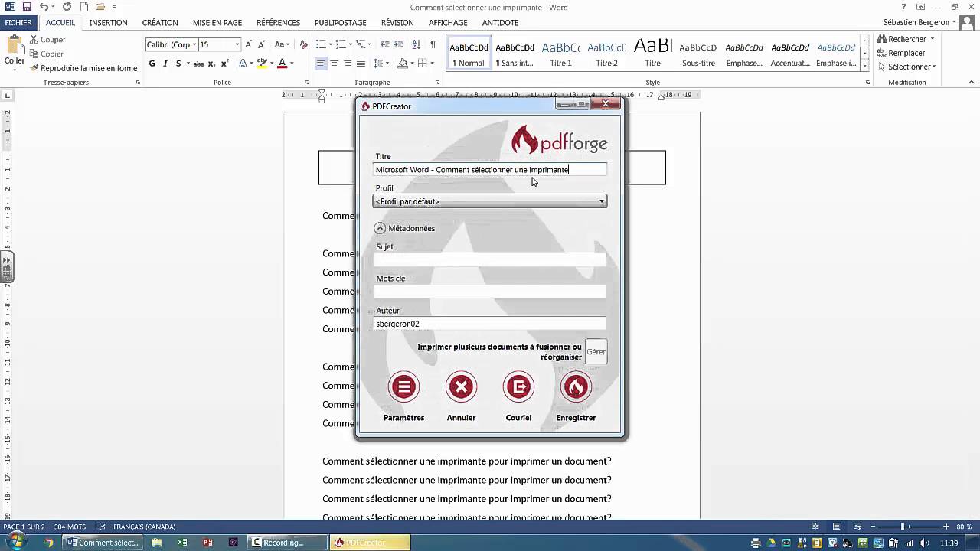Apply the Sous-titre style

point(698,54)
